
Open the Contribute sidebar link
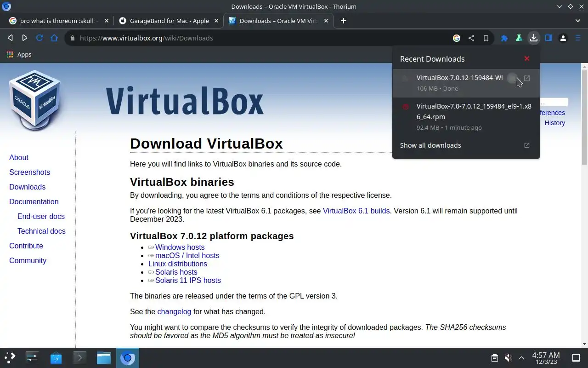pos(26,246)
